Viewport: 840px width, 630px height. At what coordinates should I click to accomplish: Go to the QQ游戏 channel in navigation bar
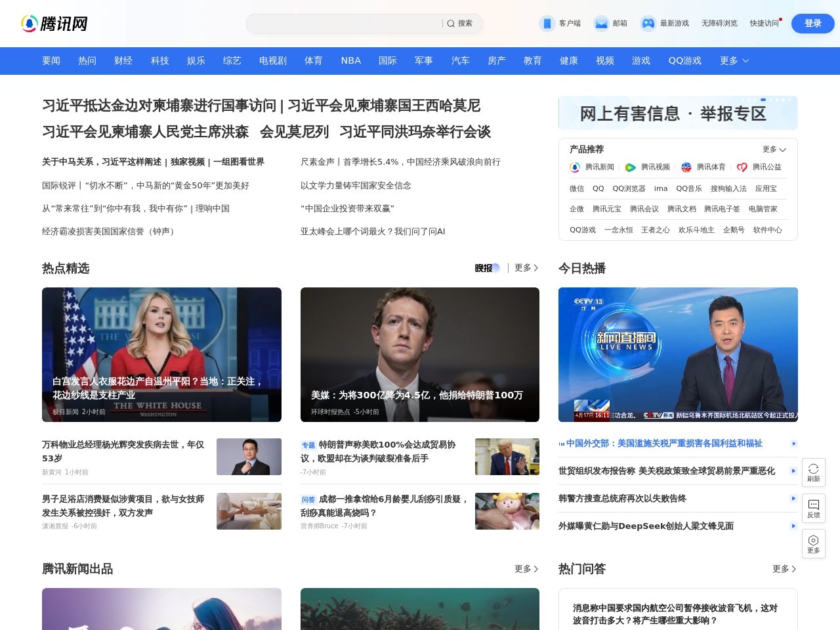pos(685,60)
